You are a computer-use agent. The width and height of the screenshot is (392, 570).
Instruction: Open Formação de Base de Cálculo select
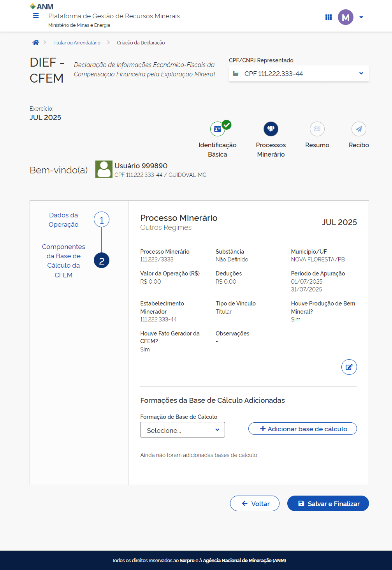[182, 430]
